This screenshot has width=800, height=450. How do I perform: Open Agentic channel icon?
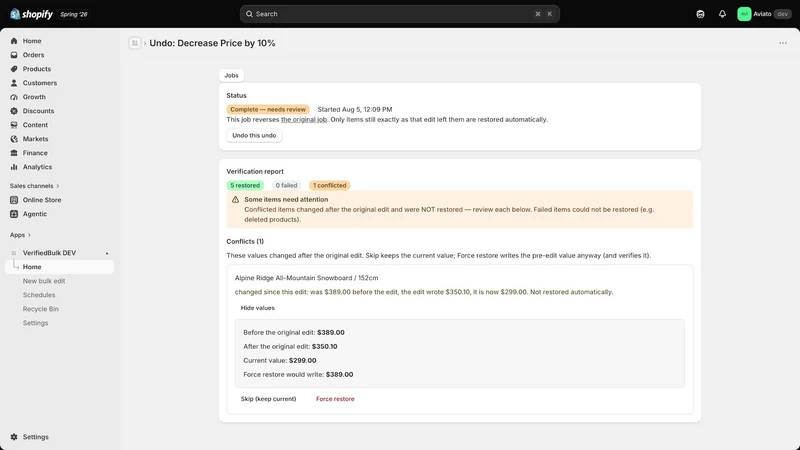pyautogui.click(x=14, y=214)
